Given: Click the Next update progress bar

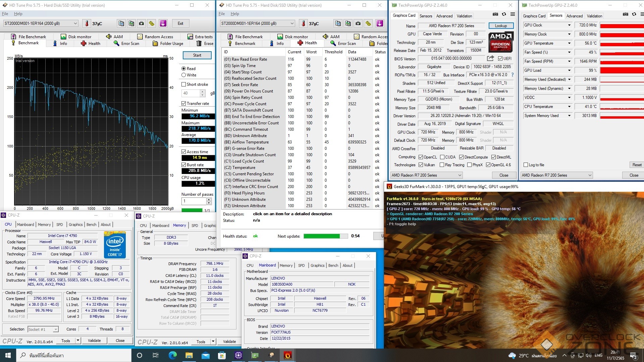Looking at the screenshot, I should tap(325, 236).
